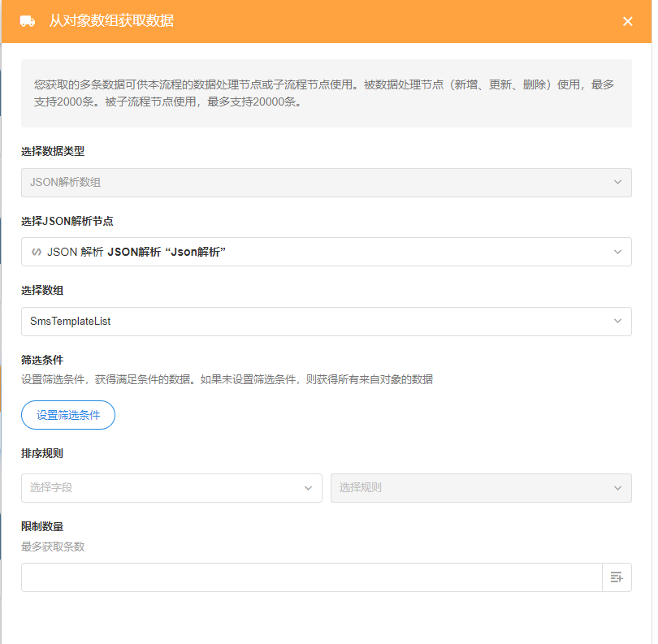Click the arrow on the 选择规则 dropdown
The image size is (658, 644).
617,488
